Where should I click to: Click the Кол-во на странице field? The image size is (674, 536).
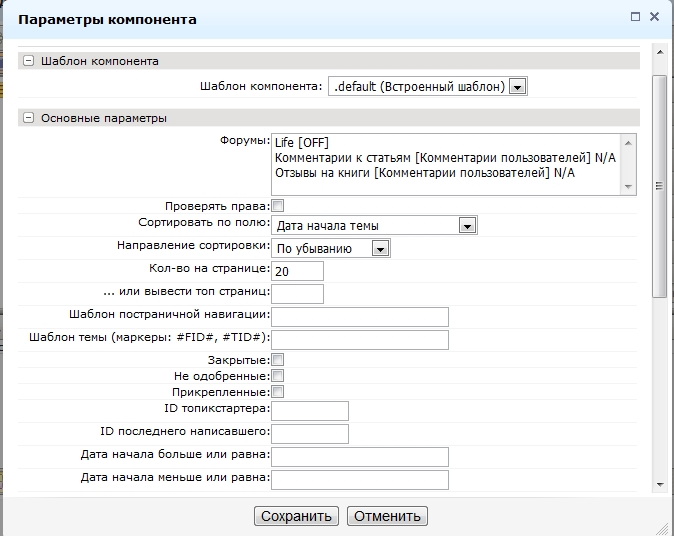(298, 271)
